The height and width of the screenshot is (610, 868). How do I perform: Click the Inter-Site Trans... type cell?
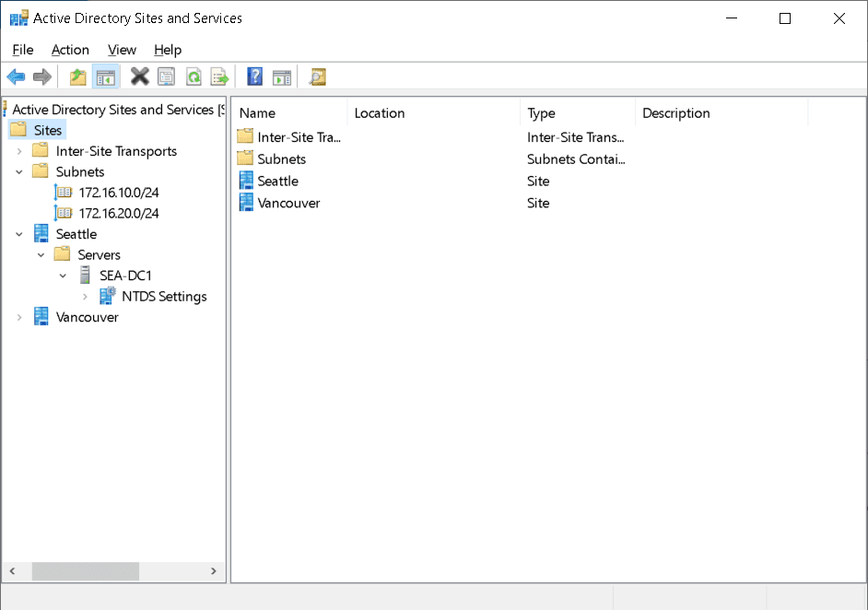575,136
